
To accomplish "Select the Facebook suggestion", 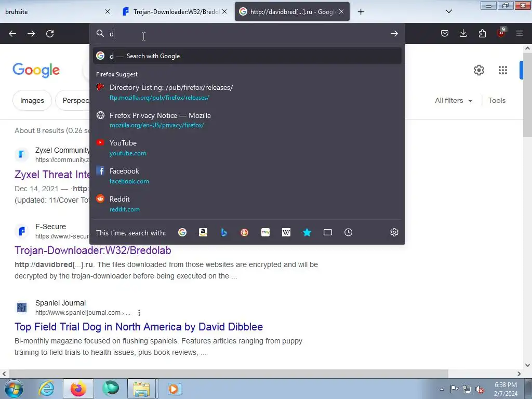I will click(x=247, y=176).
